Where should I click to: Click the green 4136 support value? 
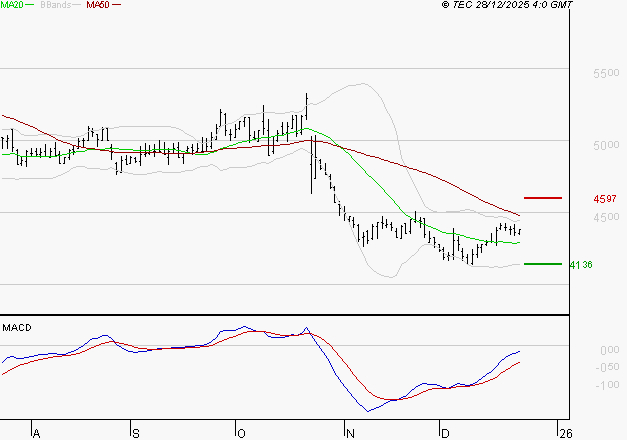click(x=581, y=265)
